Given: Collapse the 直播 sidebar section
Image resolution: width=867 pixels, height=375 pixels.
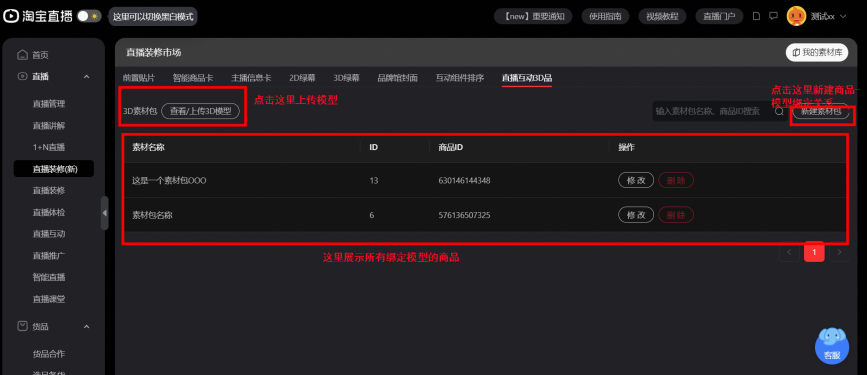Looking at the screenshot, I should (86, 76).
